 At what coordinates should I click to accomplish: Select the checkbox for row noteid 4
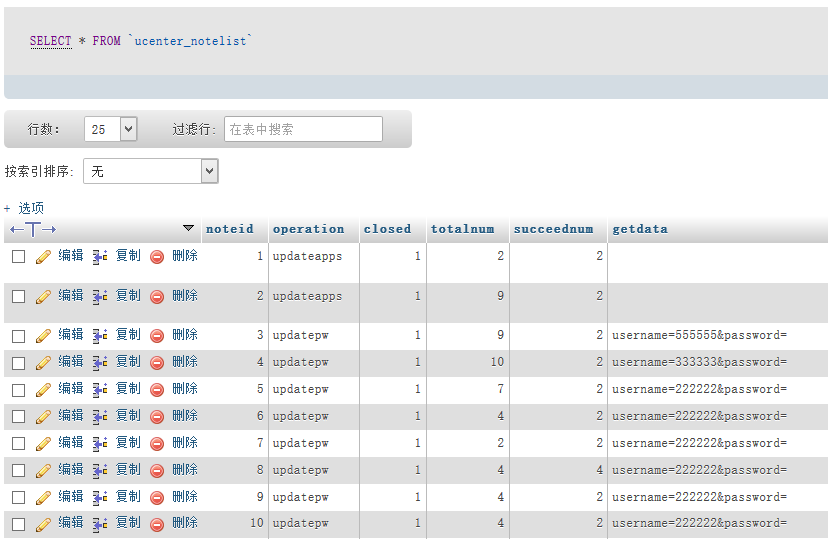pyautogui.click(x=18, y=362)
